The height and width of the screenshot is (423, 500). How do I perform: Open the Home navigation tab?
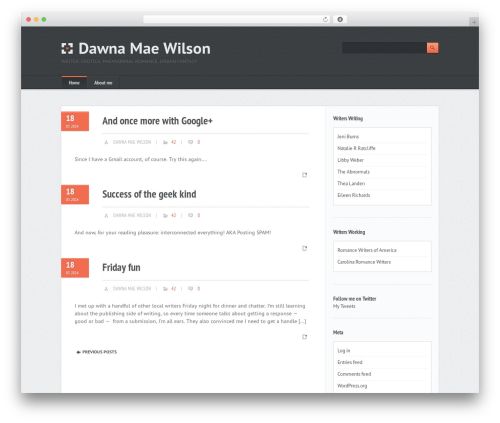click(74, 83)
